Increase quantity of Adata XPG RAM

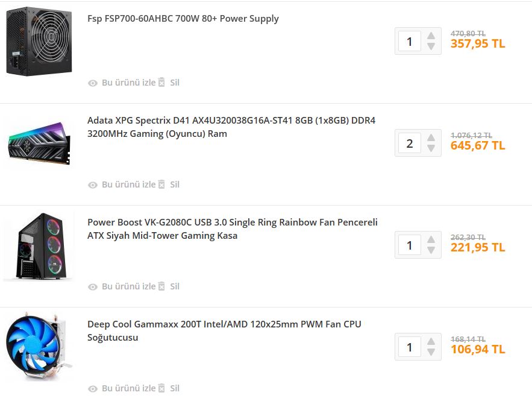[x=431, y=138]
